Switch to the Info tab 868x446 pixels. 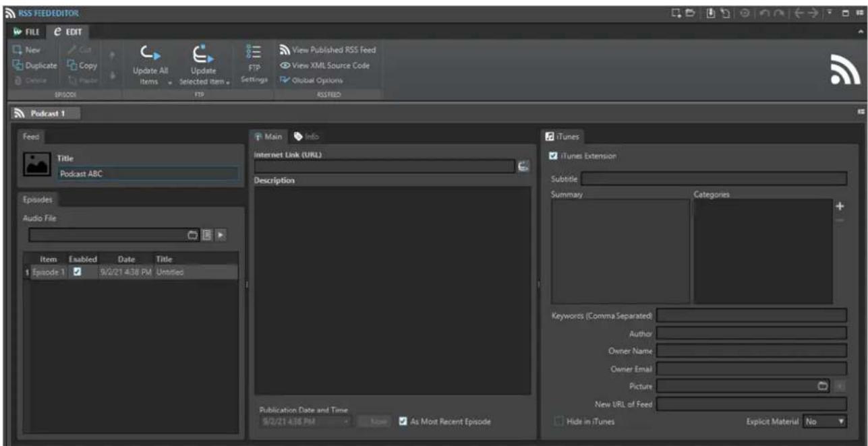click(x=306, y=137)
